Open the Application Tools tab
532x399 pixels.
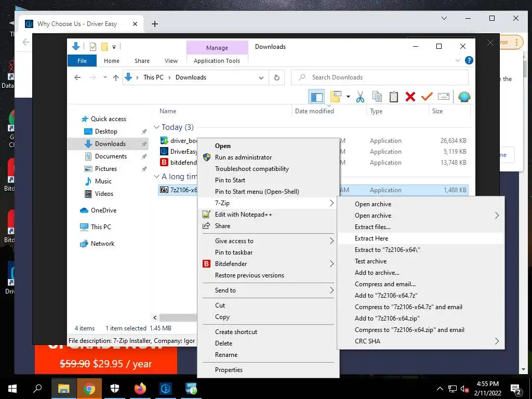(217, 61)
